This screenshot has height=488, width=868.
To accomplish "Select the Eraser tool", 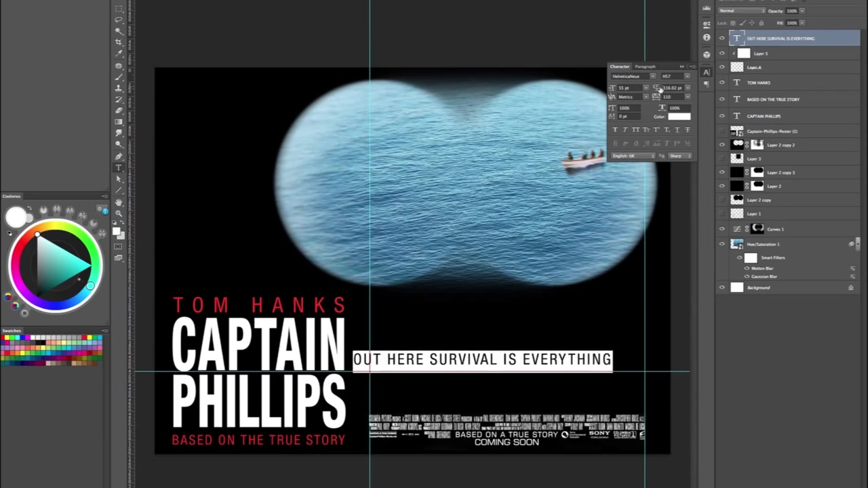I will [x=119, y=110].
